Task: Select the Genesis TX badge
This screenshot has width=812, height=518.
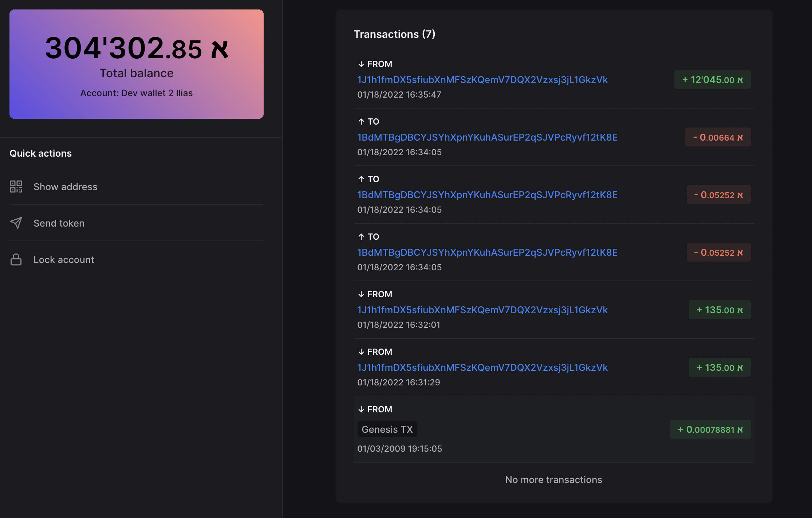Action: point(387,429)
